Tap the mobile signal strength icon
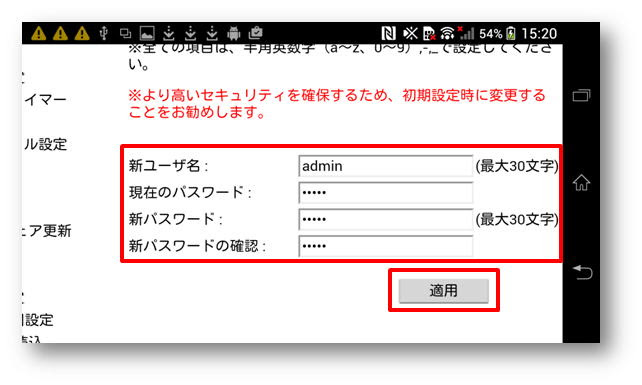The height and width of the screenshot is (385, 642). coord(466,33)
